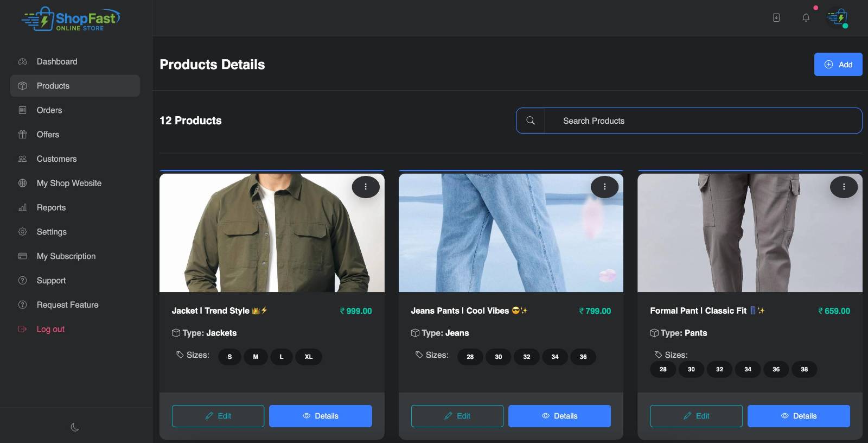The width and height of the screenshot is (868, 443).
Task: Open three-dot menu on Jacket card
Action: (366, 187)
